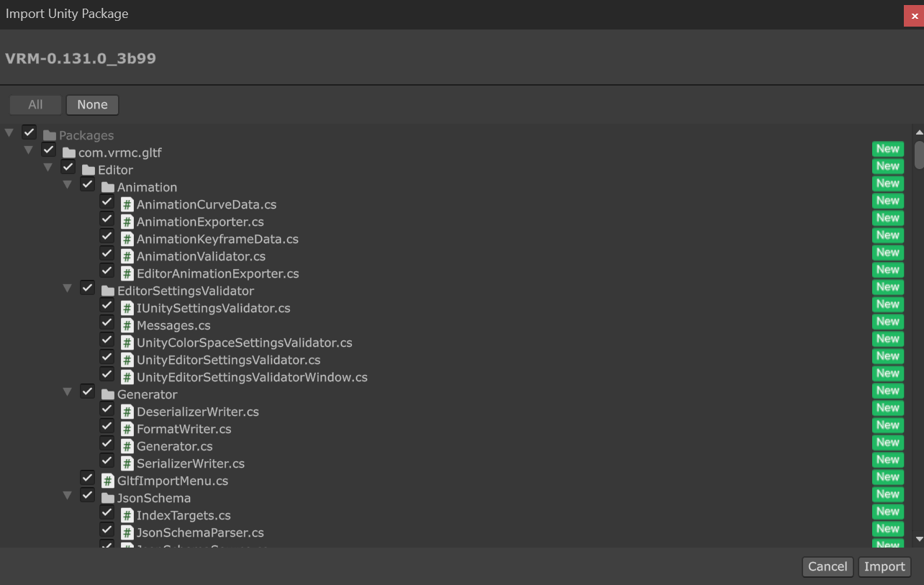The image size is (924, 585).
Task: Uncheck the Generator folder checkbox
Action: coord(87,391)
